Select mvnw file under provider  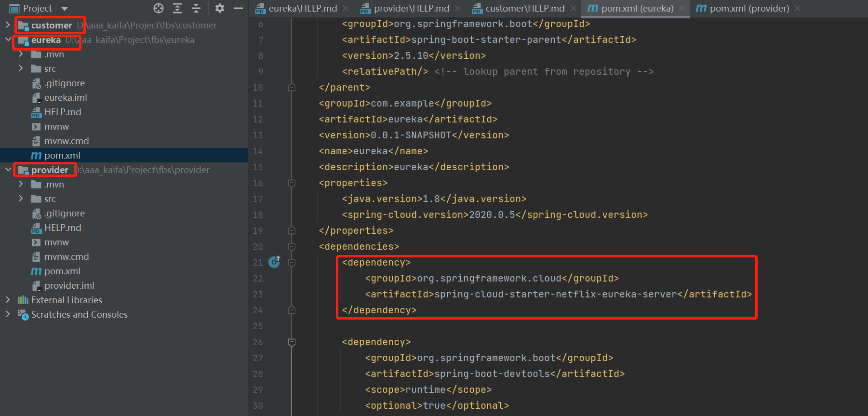56,242
